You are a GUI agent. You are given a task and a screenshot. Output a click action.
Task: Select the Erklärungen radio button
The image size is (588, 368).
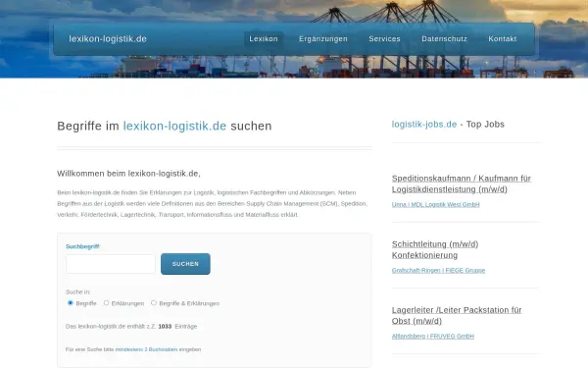[106, 302]
